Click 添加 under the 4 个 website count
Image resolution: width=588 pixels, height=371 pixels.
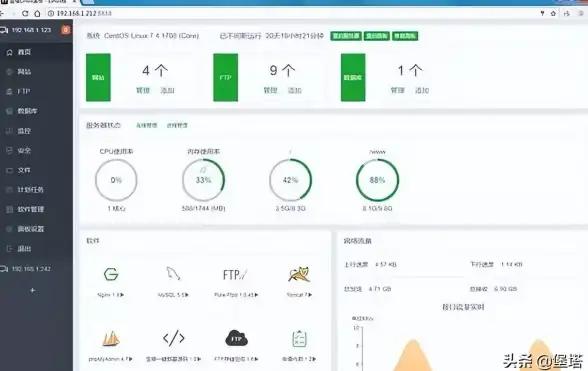point(167,90)
